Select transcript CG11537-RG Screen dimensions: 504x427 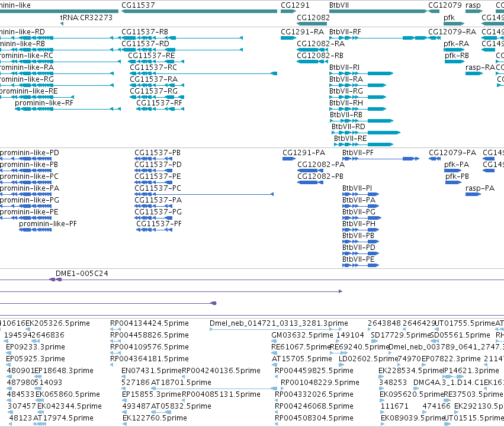(x=153, y=91)
